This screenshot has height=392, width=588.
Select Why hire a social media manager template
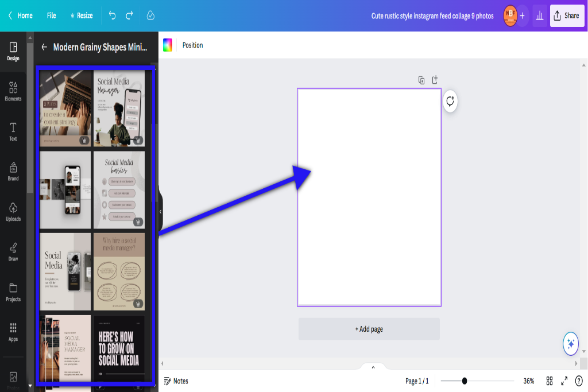[x=119, y=271]
